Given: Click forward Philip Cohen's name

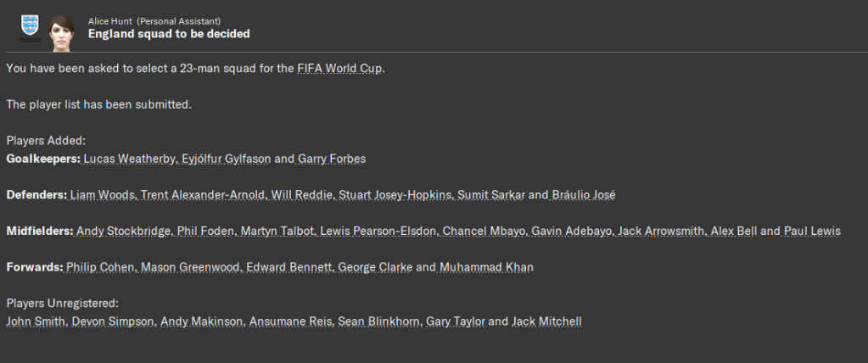Looking at the screenshot, I should 97,267.
